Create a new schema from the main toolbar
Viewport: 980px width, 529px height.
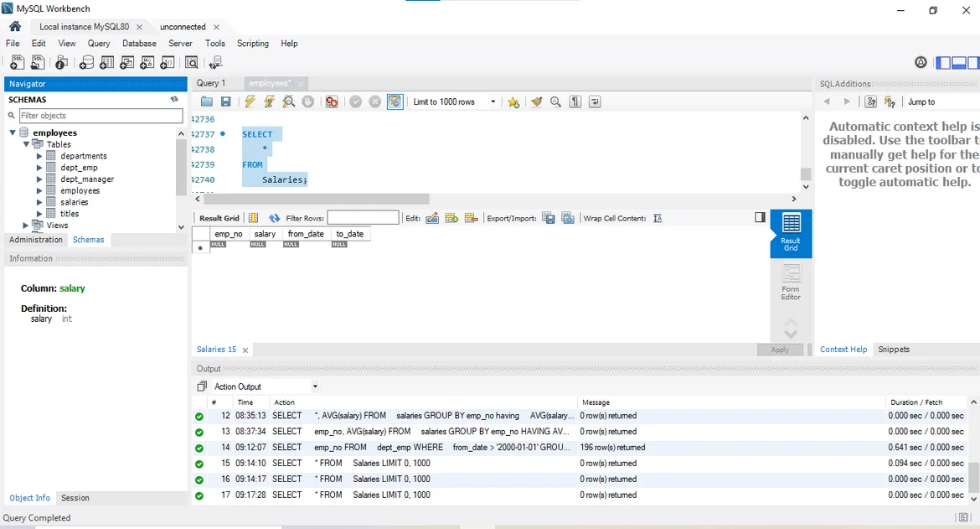click(86, 63)
